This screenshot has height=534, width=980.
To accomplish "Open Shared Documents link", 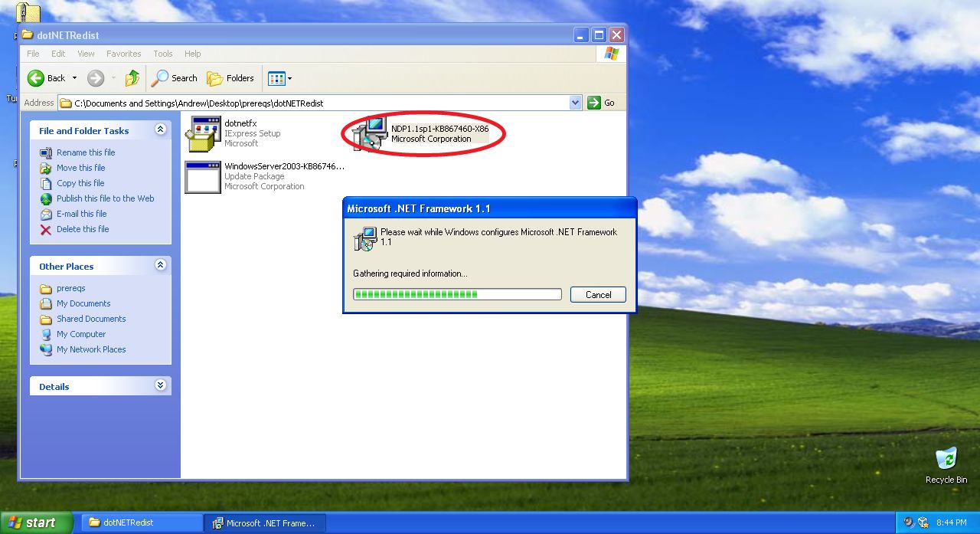I will pos(91,319).
